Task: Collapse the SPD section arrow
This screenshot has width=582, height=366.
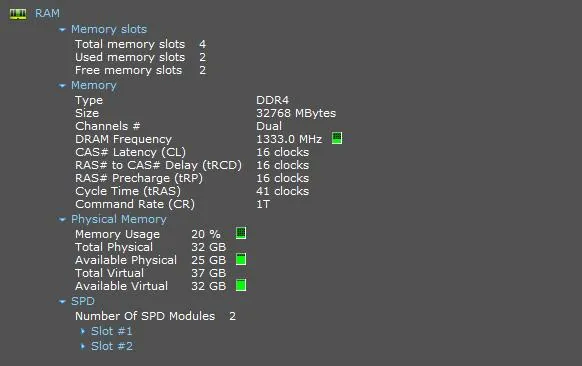Action: coord(62,302)
